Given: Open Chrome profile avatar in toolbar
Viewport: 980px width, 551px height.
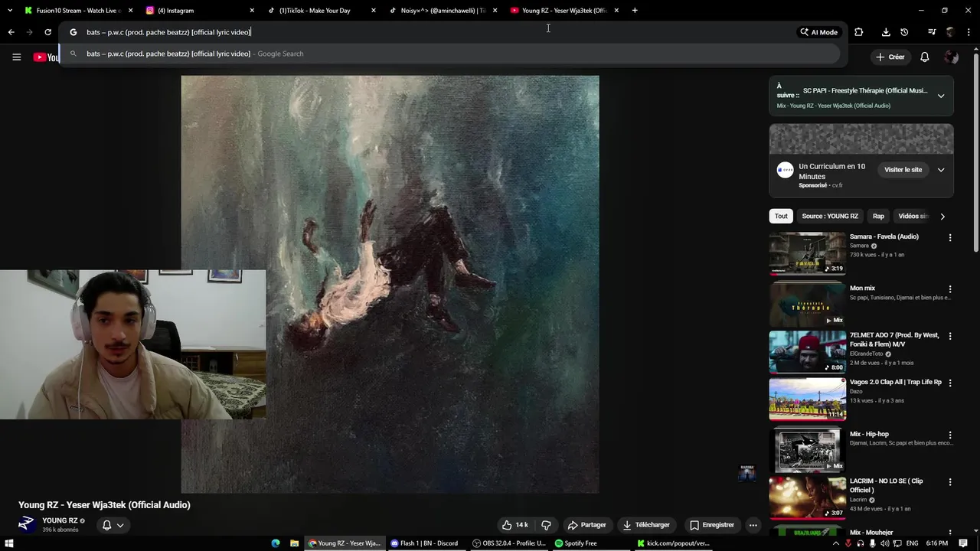Looking at the screenshot, I should pos(950,32).
